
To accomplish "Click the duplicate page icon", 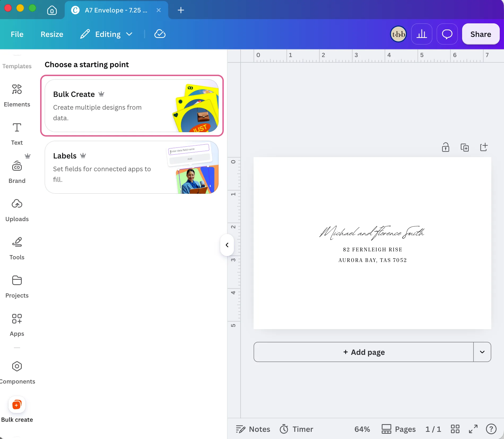I will pos(465,147).
